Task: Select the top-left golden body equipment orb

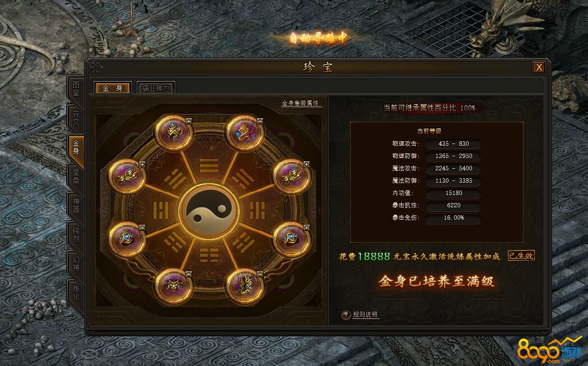Action: point(173,132)
